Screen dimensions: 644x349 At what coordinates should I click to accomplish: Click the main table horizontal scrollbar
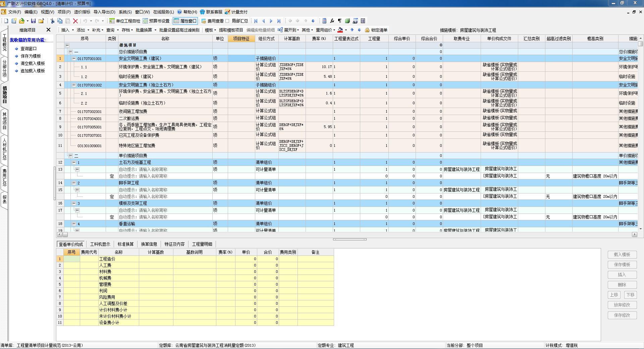[347, 235]
